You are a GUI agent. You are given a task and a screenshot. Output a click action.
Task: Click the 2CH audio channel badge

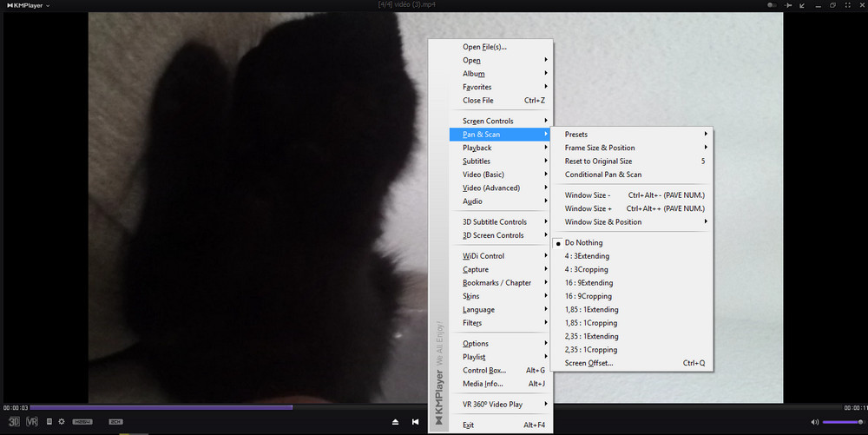point(115,422)
